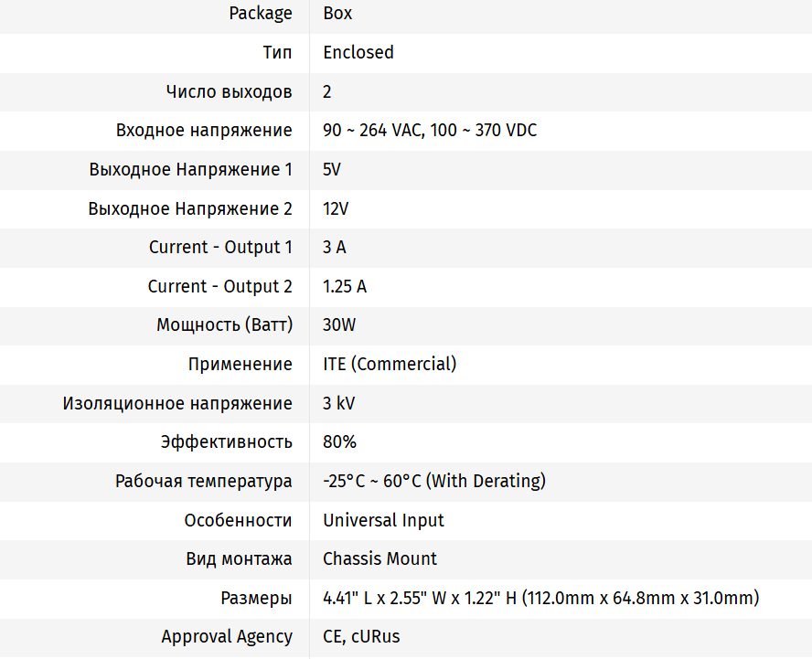Select the 30W power value

pyautogui.click(x=339, y=325)
